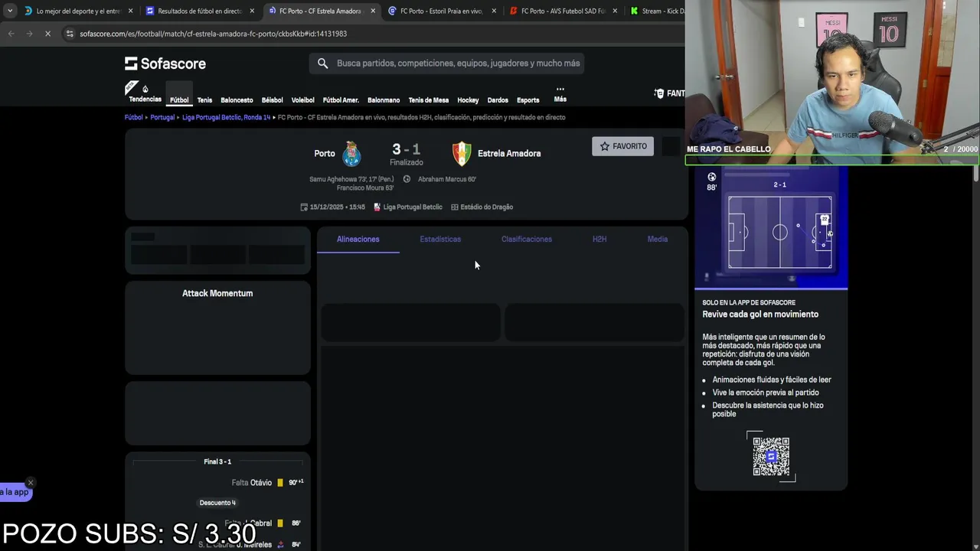Open the Dardos sport tab
The width and height of the screenshot is (980, 551).
498,100
